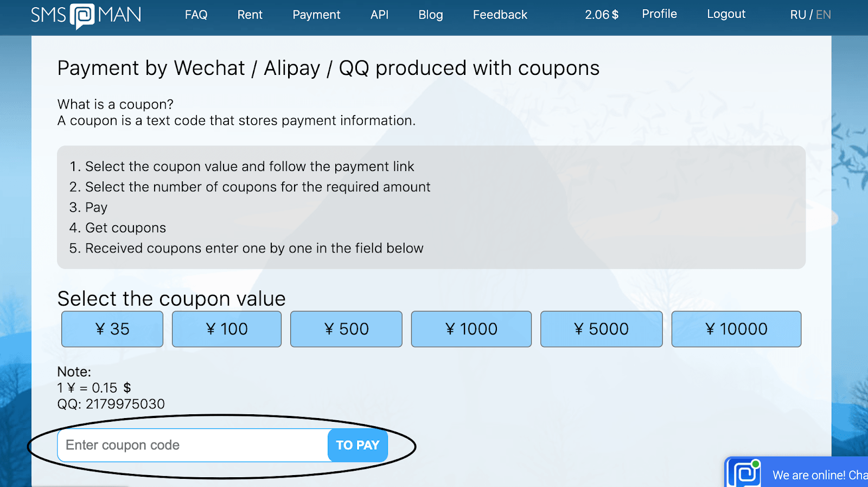
Task: Pick the ¥ 500 coupon value
Action: click(x=346, y=329)
